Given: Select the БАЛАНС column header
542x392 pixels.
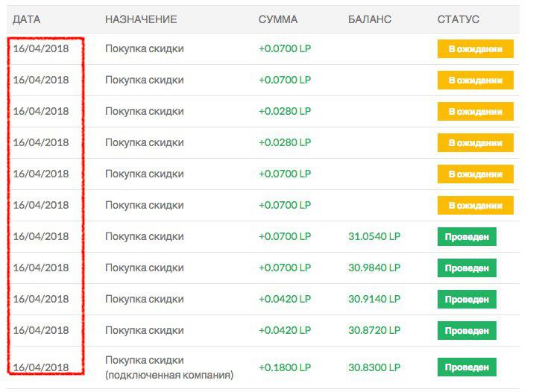Looking at the screenshot, I should coord(369,19).
